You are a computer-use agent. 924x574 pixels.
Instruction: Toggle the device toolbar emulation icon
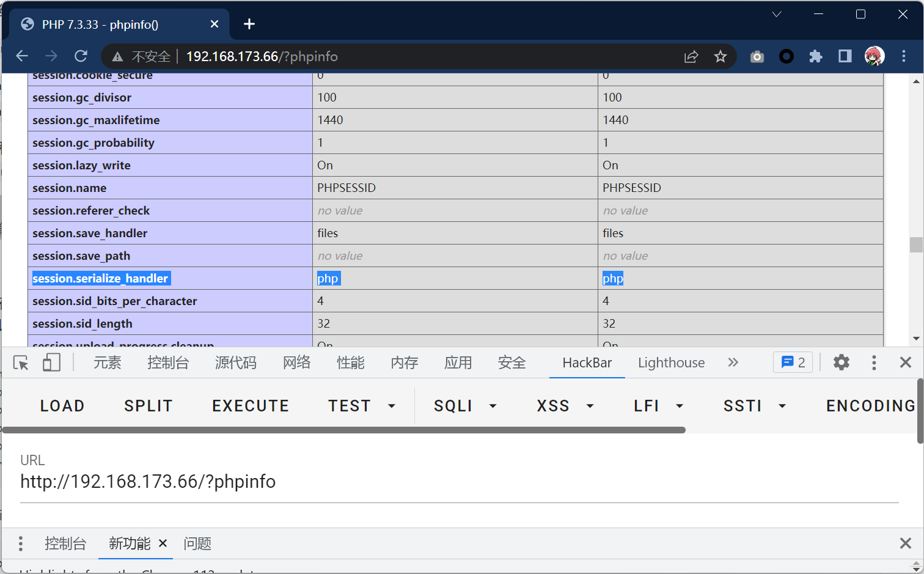(51, 362)
